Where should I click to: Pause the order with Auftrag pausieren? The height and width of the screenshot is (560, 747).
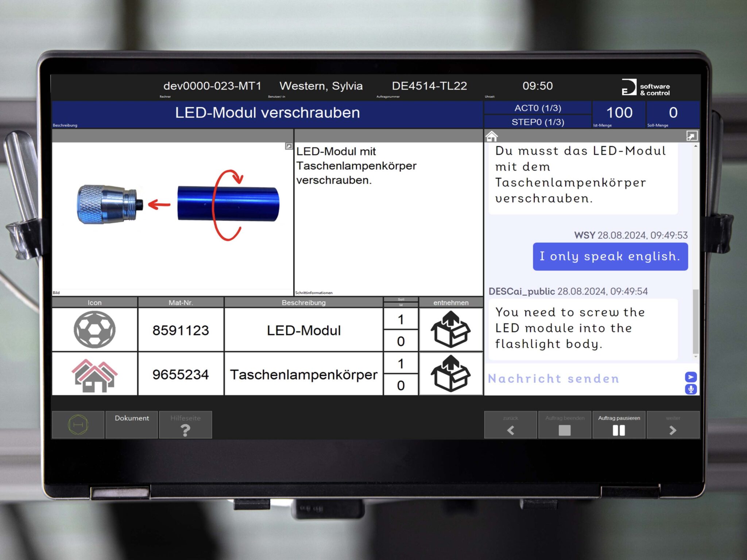[619, 424]
